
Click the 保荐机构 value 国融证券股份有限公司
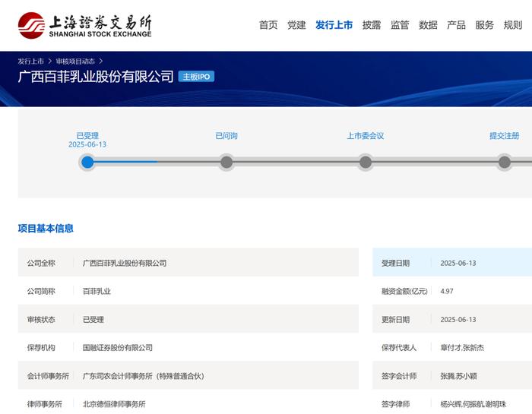[118, 348]
